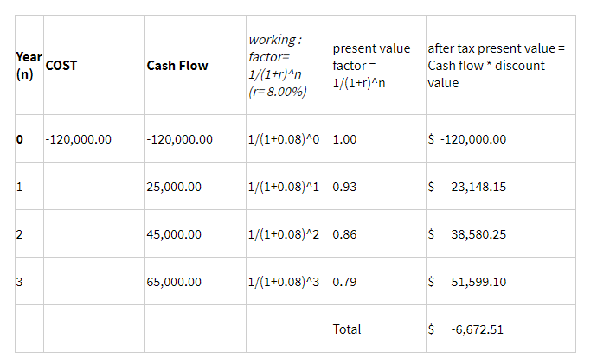
Task: Click the "Year (n)" column header
Action: 28,65
